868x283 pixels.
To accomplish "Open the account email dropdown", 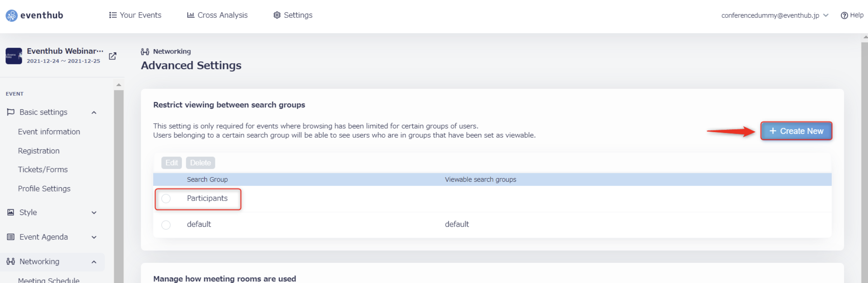I will tap(775, 16).
